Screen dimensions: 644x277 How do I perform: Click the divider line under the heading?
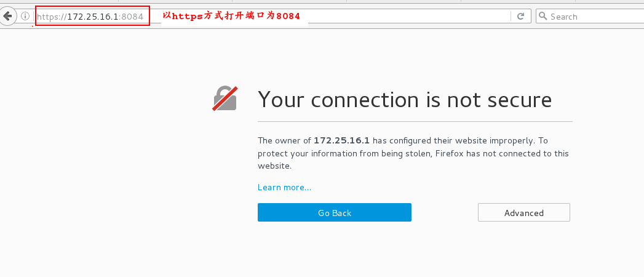point(415,122)
